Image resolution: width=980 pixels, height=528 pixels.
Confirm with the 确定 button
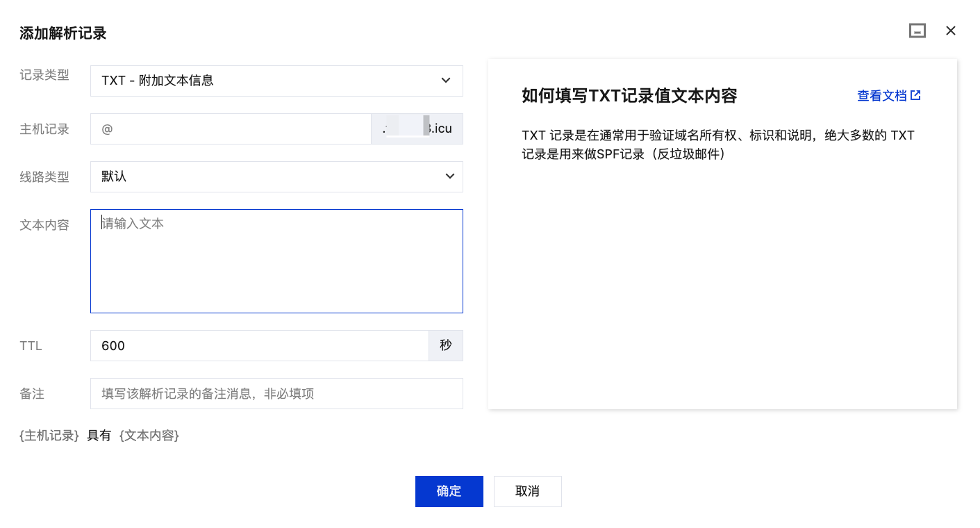point(449,491)
